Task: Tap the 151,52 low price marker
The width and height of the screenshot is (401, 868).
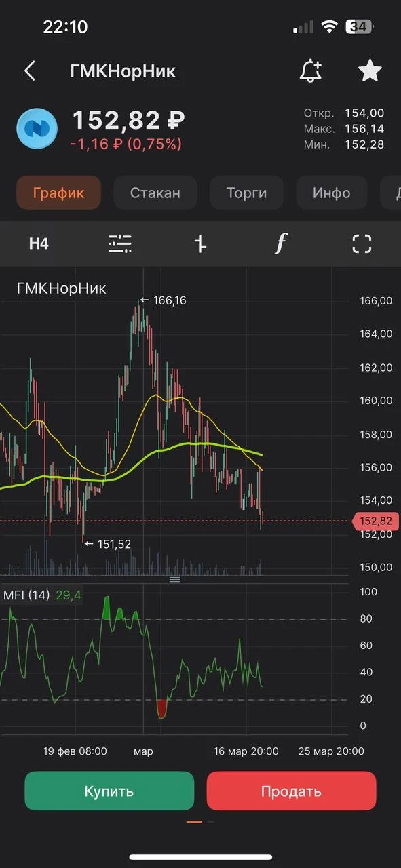Action: [x=107, y=543]
